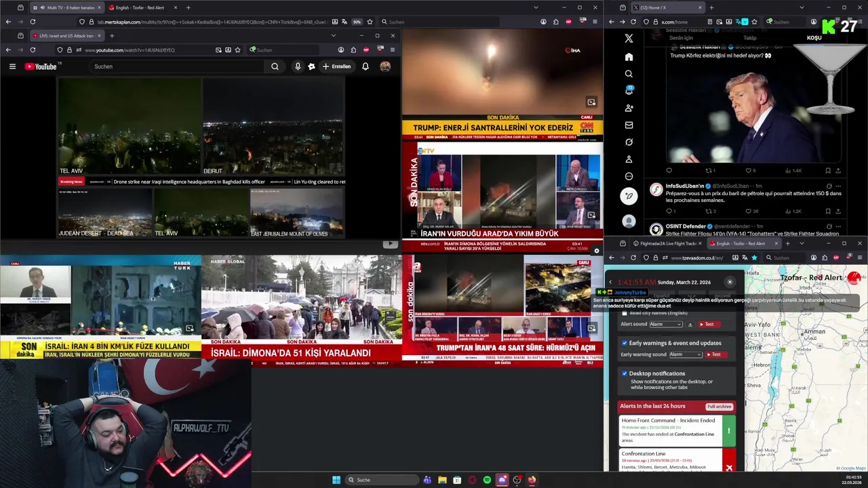
Task: Open the X Home feed house icon
Action: coord(629,57)
